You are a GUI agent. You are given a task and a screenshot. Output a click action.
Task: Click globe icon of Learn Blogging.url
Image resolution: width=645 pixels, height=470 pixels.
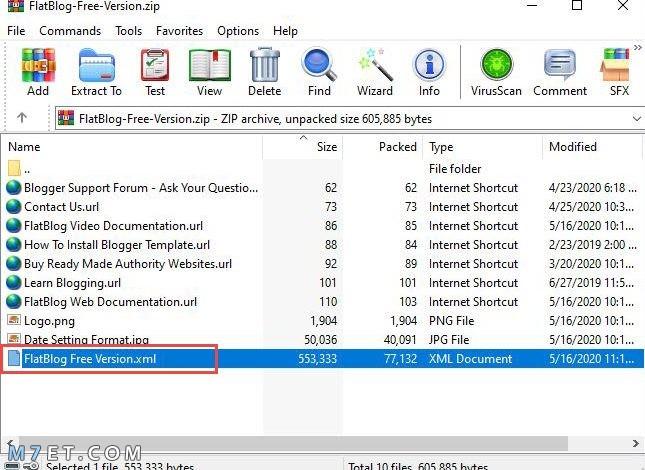coord(14,282)
